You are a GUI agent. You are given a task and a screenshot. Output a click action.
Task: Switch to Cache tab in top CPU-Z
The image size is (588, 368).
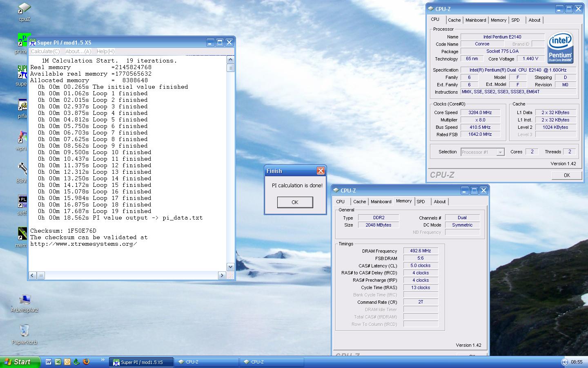click(454, 20)
